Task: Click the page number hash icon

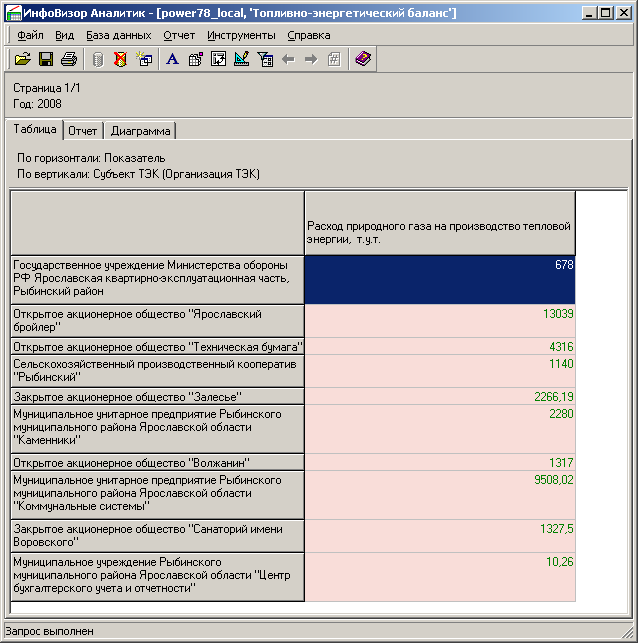Action: 334,59
